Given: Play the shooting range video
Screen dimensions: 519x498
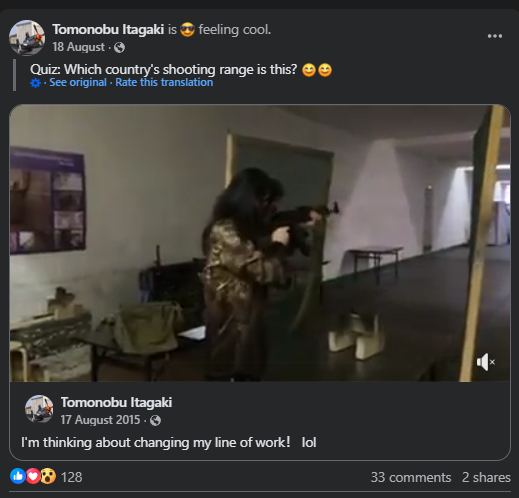Looking at the screenshot, I should point(260,243).
